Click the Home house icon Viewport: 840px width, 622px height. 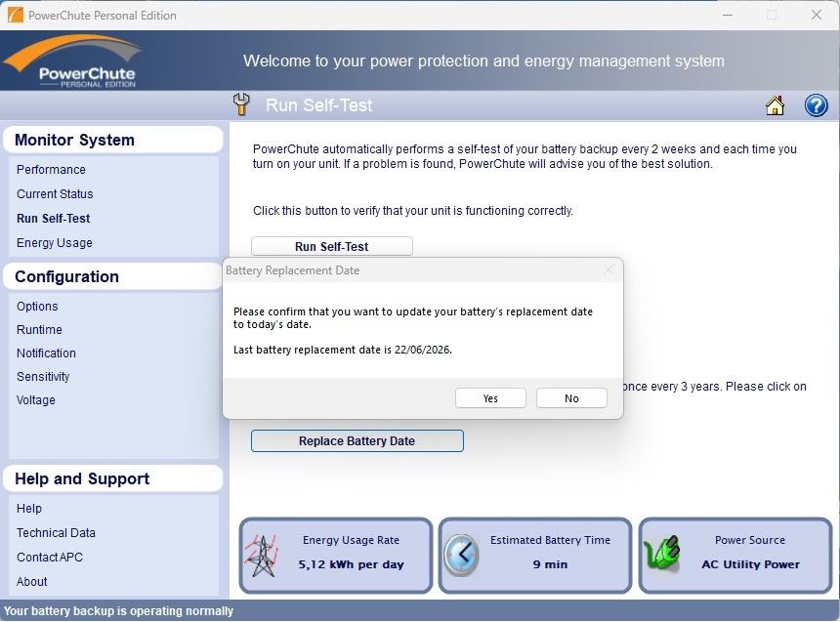click(x=775, y=105)
